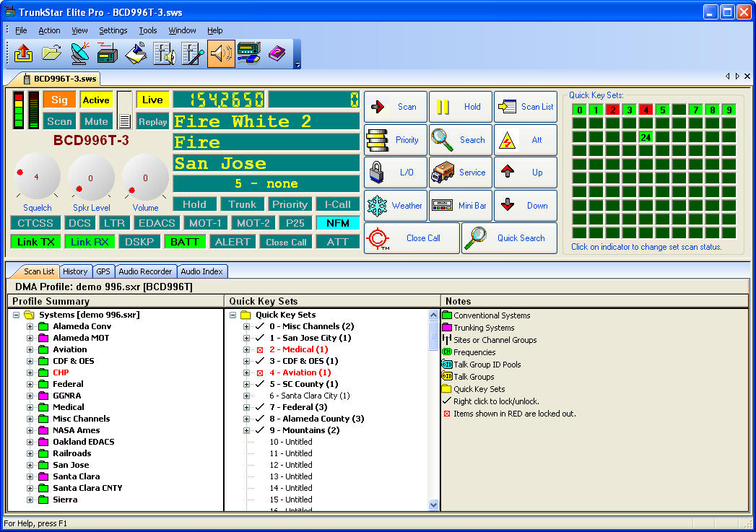Expand the 9 - Mountains (2) node

[x=246, y=430]
